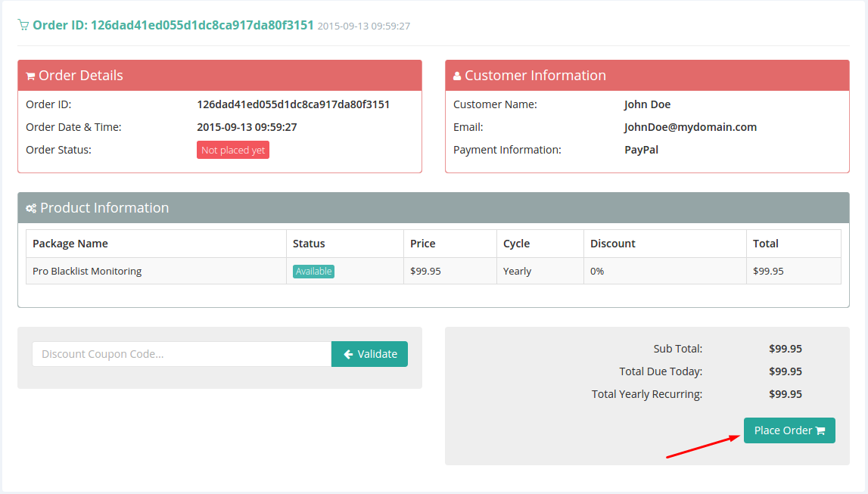The image size is (868, 494).
Task: Click the arrow icon inside Validate button
Action: tap(348, 354)
